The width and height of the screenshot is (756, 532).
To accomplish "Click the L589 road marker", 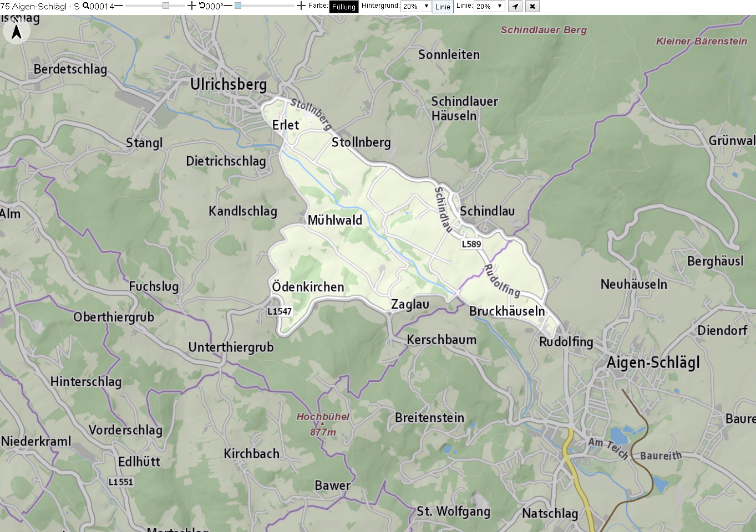I will pyautogui.click(x=471, y=244).
